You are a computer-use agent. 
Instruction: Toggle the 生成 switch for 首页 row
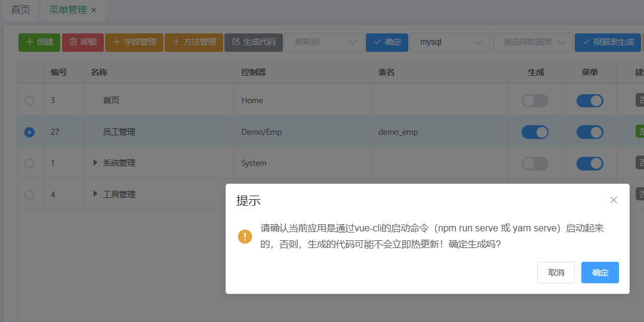[x=535, y=101]
